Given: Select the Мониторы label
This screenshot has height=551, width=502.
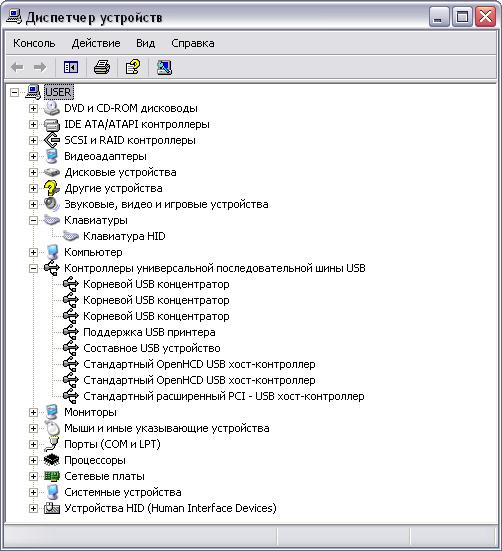Looking at the screenshot, I should click(x=90, y=412).
